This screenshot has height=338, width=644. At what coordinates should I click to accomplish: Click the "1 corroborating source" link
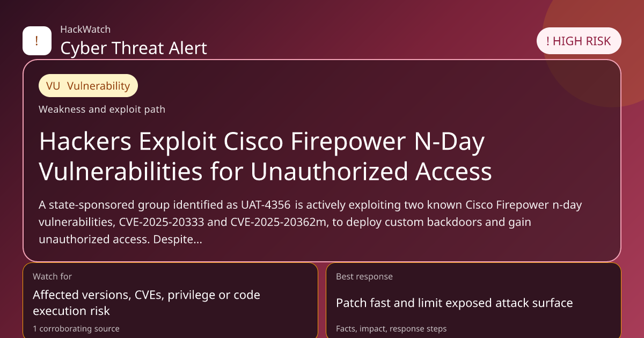tap(76, 328)
